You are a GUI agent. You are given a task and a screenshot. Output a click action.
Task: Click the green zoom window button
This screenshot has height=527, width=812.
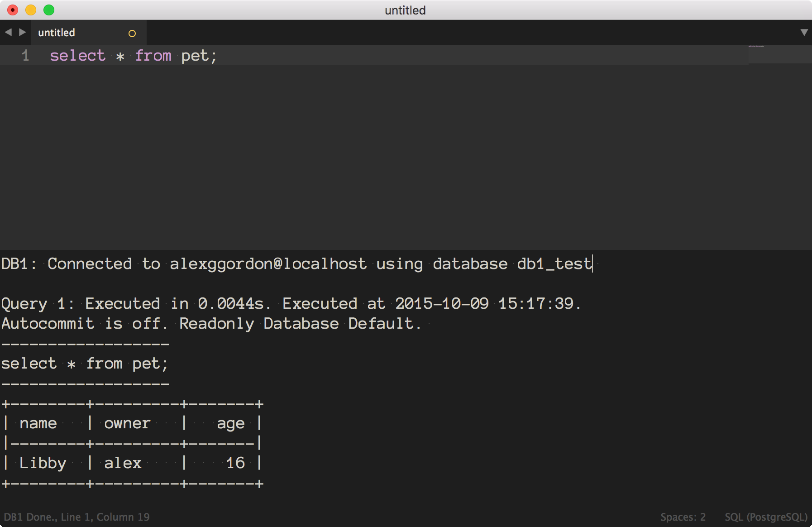tap(49, 10)
